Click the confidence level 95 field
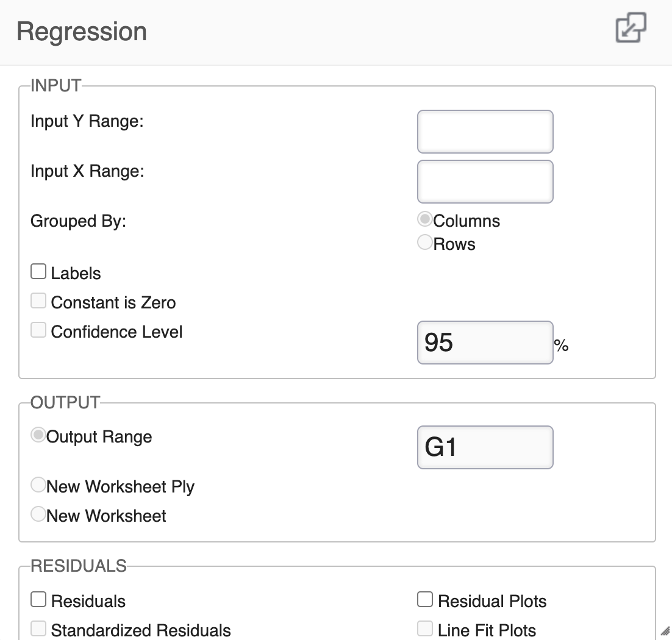 [x=485, y=343]
